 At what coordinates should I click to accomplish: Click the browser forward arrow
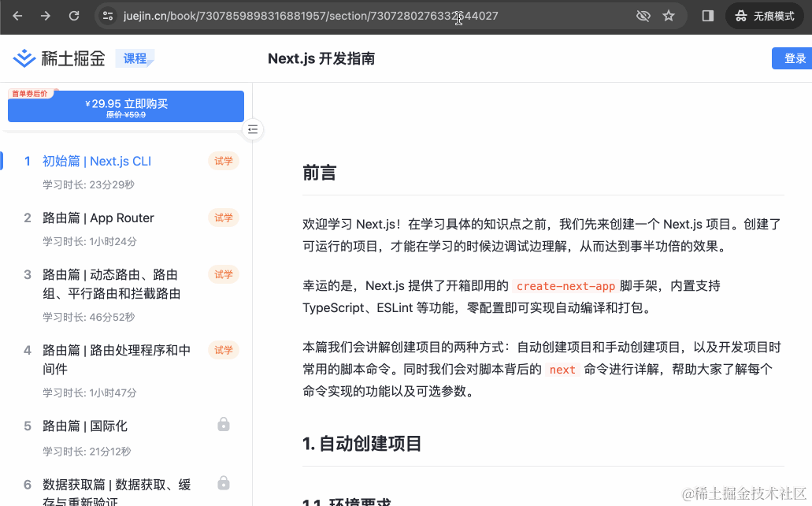[46, 16]
